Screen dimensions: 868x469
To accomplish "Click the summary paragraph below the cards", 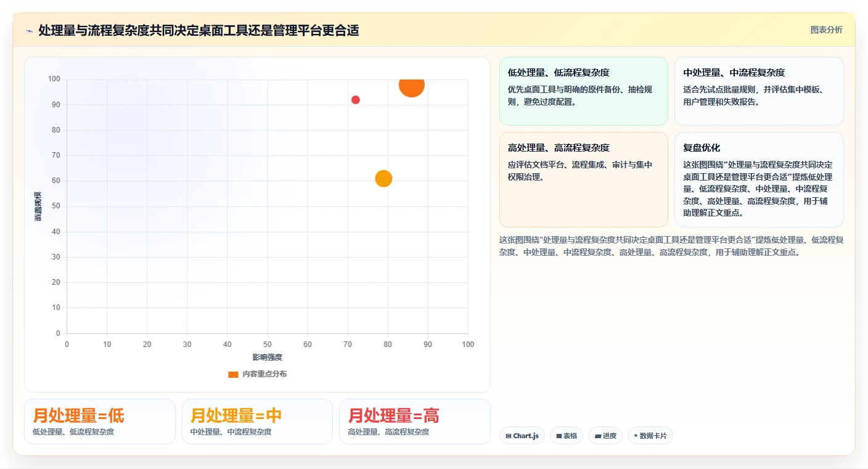I will (x=671, y=246).
